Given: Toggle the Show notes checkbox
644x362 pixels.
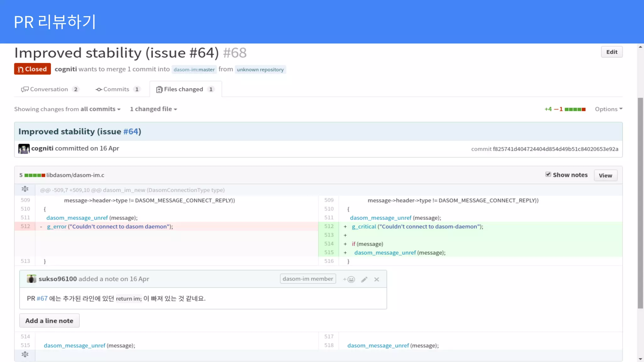Looking at the screenshot, I should (548, 174).
